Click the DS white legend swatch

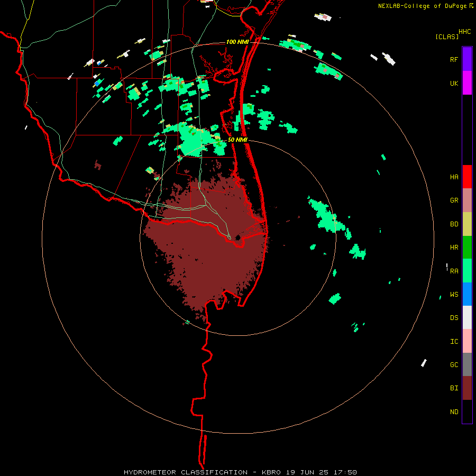[x=467, y=317]
